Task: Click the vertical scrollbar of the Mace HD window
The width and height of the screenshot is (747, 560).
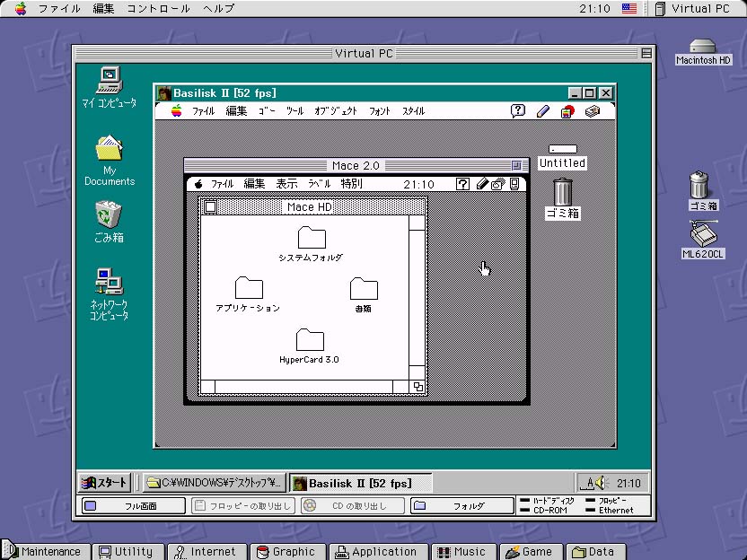Action: [x=417, y=298]
